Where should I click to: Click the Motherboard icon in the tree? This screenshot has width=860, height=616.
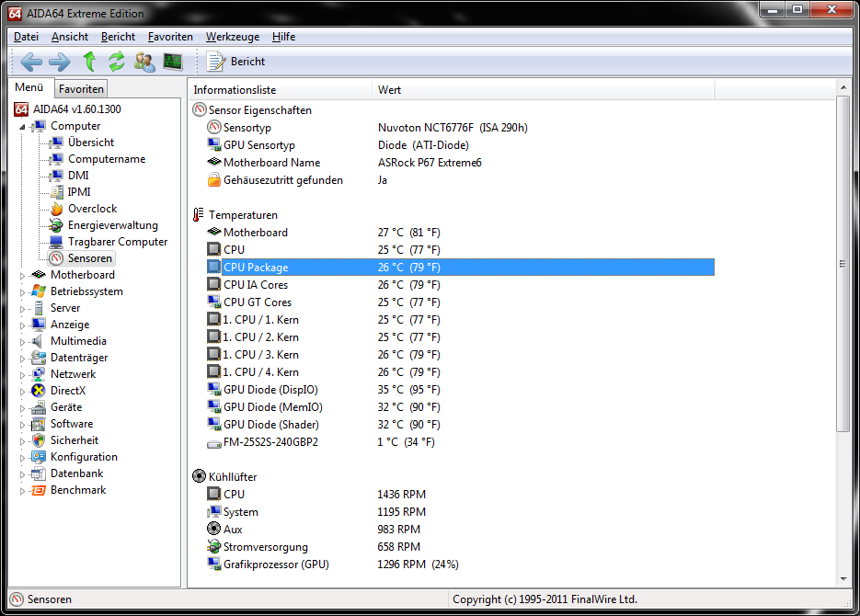tap(39, 275)
